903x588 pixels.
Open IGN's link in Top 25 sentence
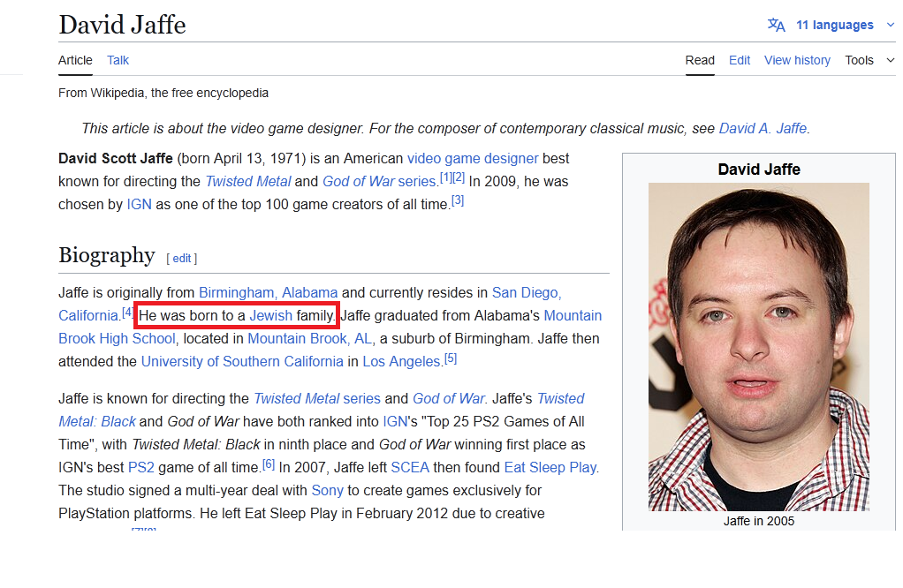pos(395,421)
